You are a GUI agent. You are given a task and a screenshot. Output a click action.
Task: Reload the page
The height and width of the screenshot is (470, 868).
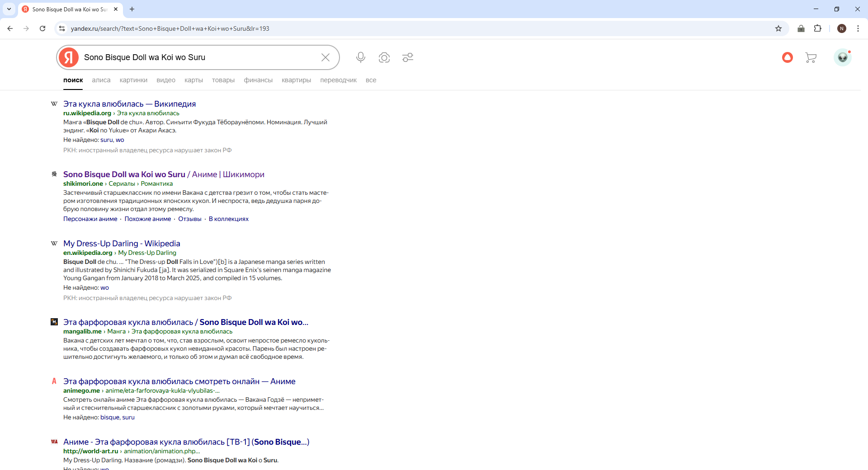click(x=42, y=28)
